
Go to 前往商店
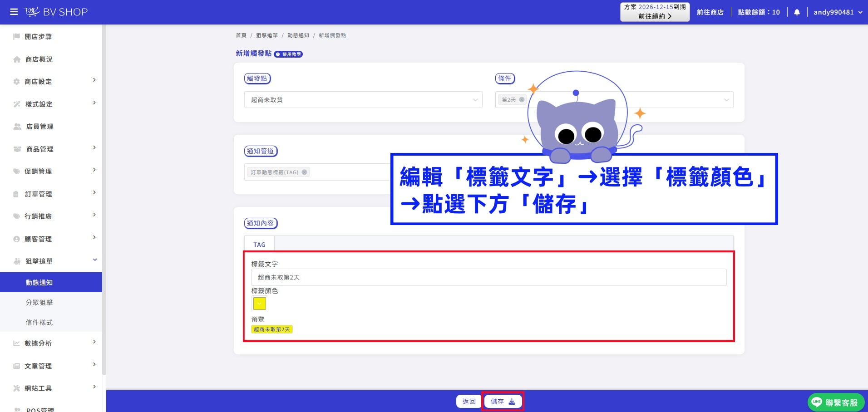pos(710,12)
